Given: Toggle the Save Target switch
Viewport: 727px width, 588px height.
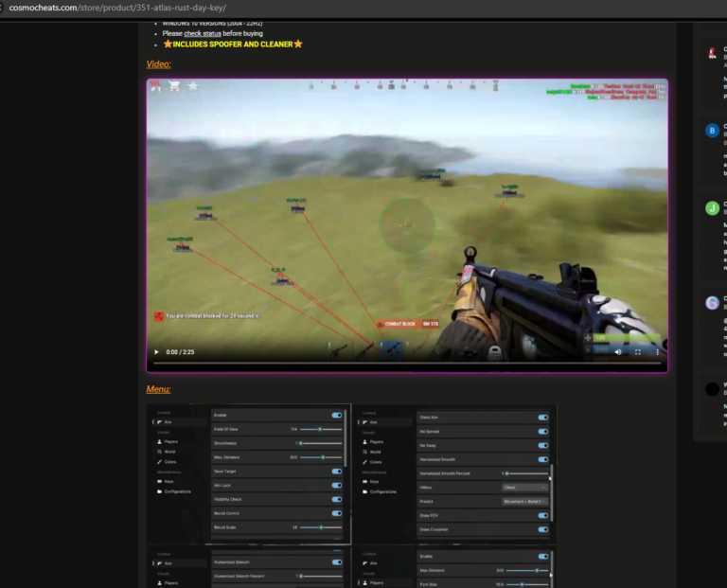Looking at the screenshot, I should [337, 471].
